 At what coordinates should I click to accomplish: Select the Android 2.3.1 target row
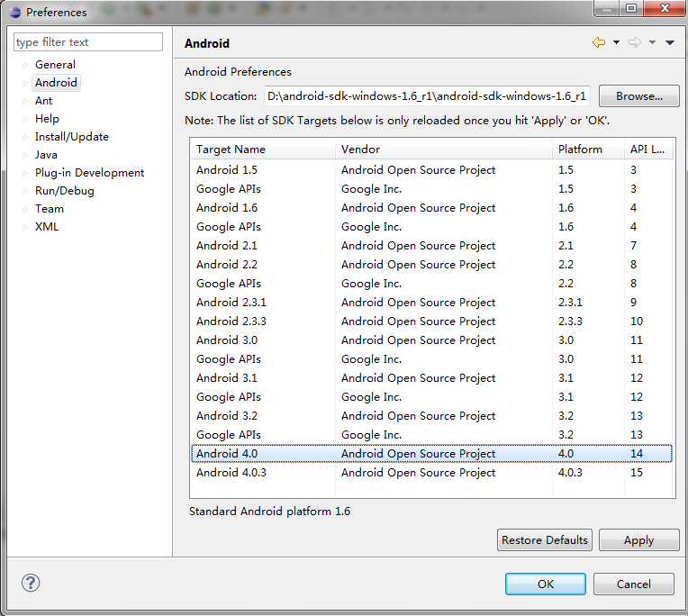[431, 302]
